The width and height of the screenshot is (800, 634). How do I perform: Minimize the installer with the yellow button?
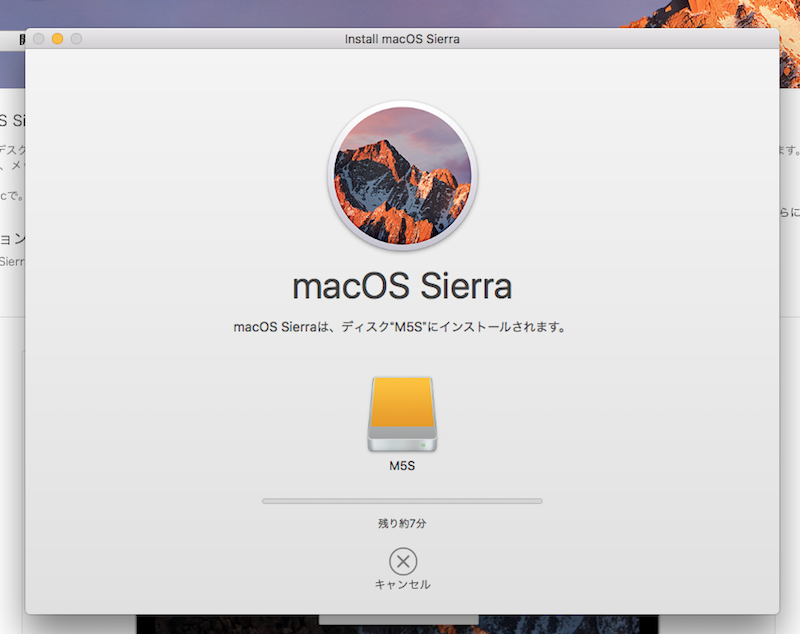(x=57, y=39)
